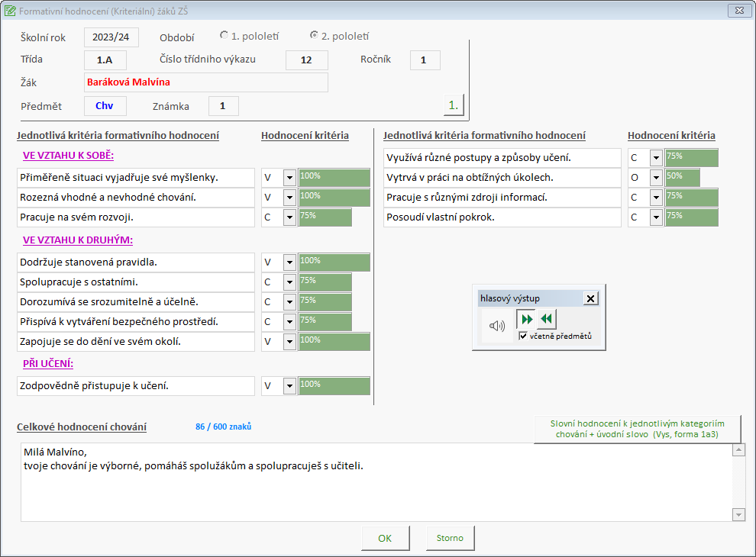Image resolution: width=756 pixels, height=557 pixels.
Task: Click the Storno button
Action: tap(450, 538)
